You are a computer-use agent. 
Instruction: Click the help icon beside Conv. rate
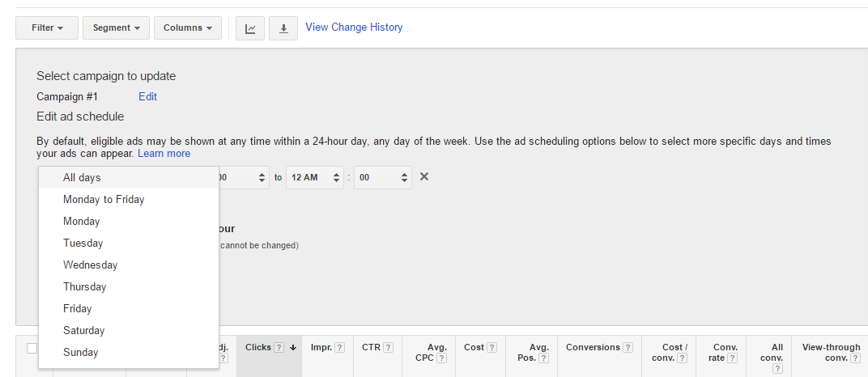click(732, 358)
